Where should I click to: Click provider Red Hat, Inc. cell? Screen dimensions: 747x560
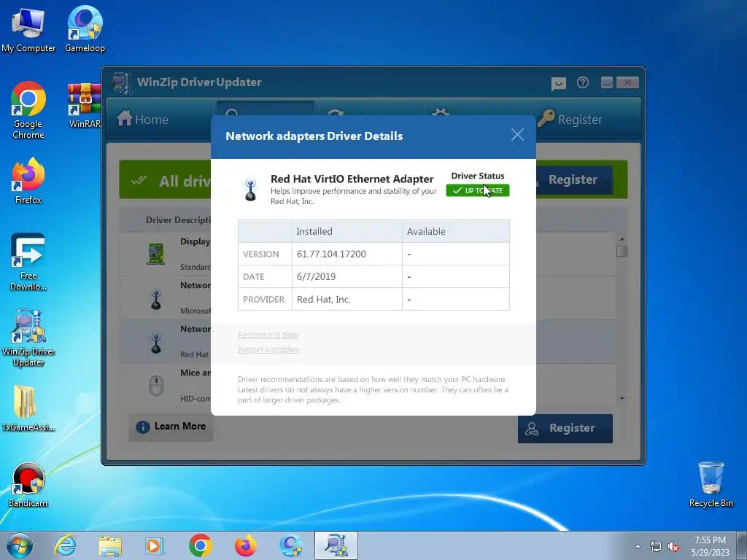click(347, 299)
